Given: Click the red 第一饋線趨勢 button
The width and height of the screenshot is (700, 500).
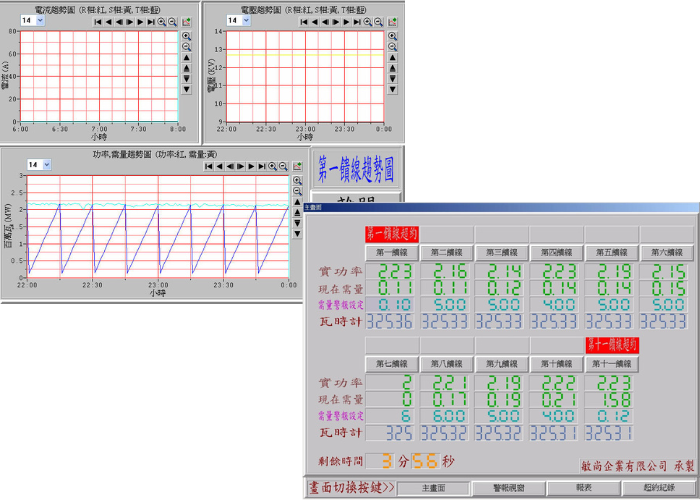Looking at the screenshot, I should coord(392,234).
